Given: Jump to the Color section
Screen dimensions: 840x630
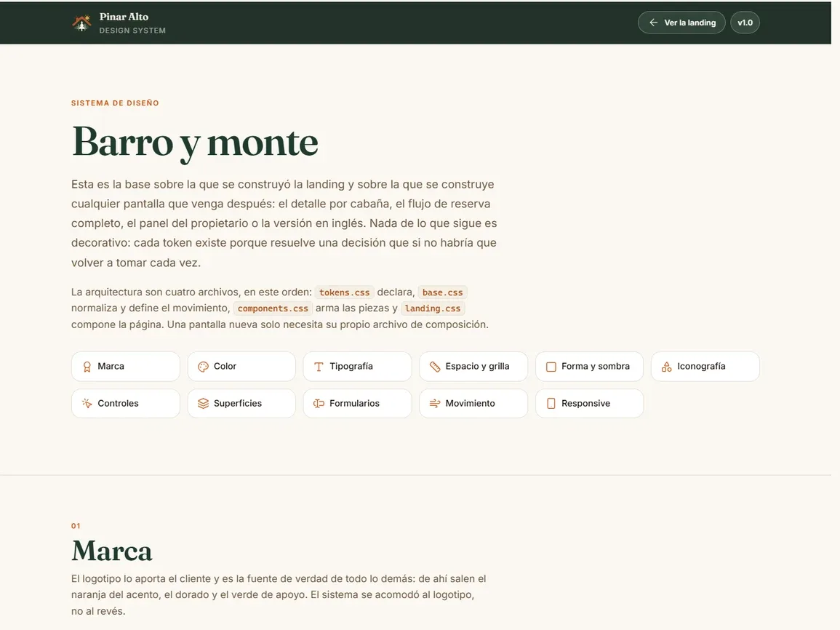Looking at the screenshot, I should [x=241, y=367].
